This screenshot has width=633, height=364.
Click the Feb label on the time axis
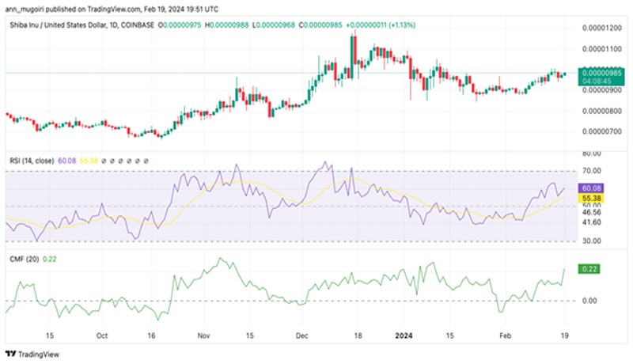507,334
